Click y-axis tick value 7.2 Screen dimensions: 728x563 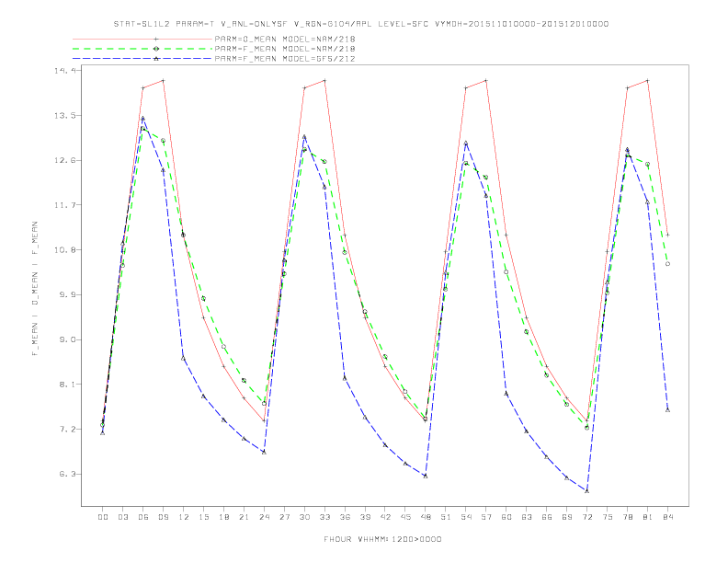pos(66,430)
